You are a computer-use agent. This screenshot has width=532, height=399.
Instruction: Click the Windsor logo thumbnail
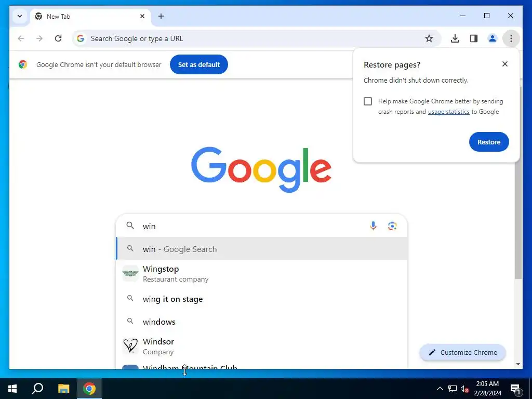coord(130,346)
